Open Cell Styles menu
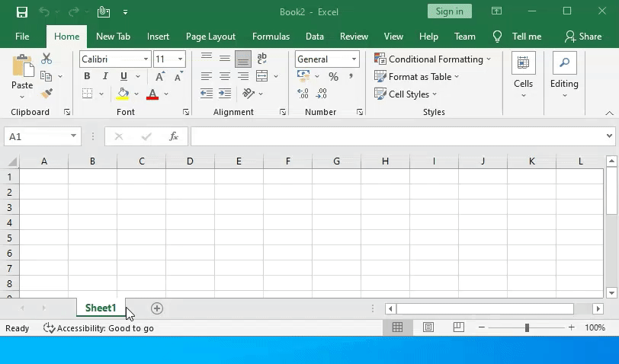This screenshot has width=619, height=364. point(406,94)
